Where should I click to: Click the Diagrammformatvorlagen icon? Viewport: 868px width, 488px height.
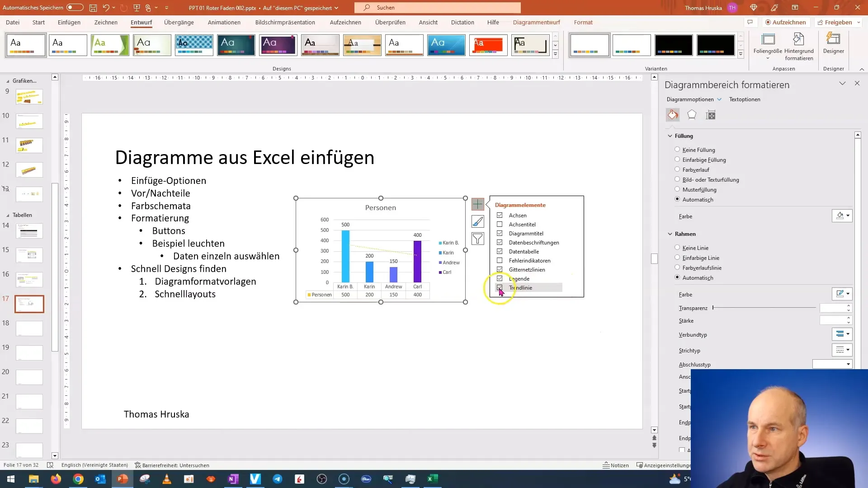(x=478, y=221)
